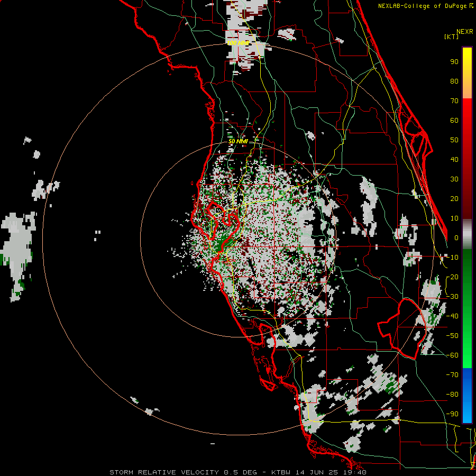Select the 90 value on the velocity scale
The image size is (476, 476).
click(454, 62)
